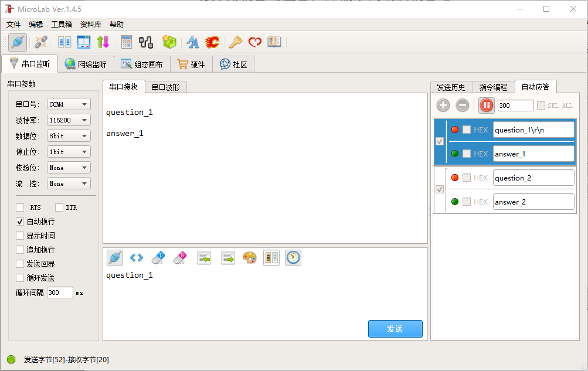Open the 文件 menu
This screenshot has width=588, height=371.
click(13, 25)
